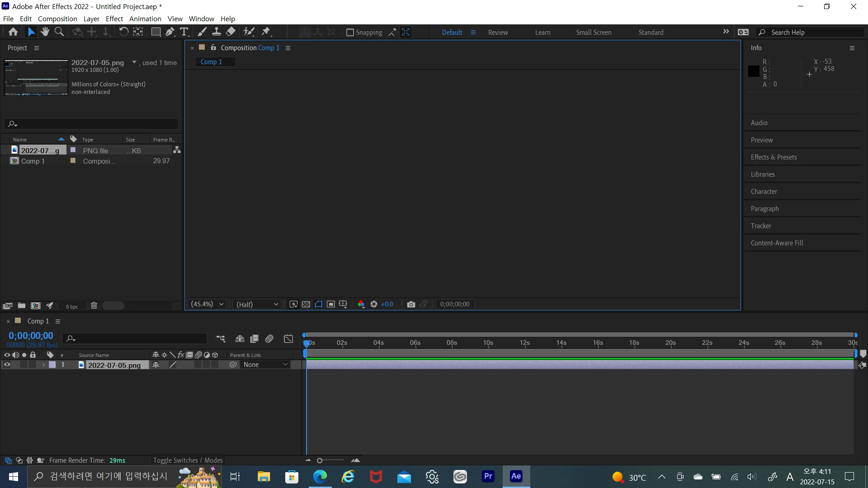868x488 pixels.
Task: Click the trash icon in the Project panel
Action: 94,306
